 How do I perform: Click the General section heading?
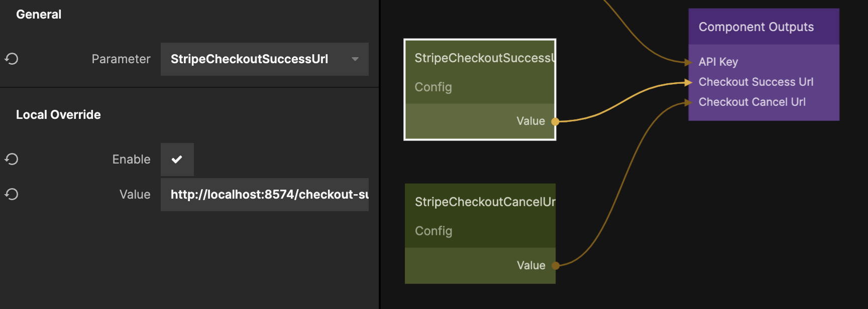point(39,15)
